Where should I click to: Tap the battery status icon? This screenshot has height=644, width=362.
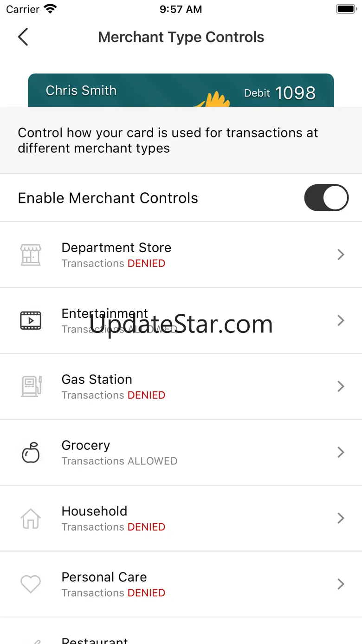click(x=345, y=9)
